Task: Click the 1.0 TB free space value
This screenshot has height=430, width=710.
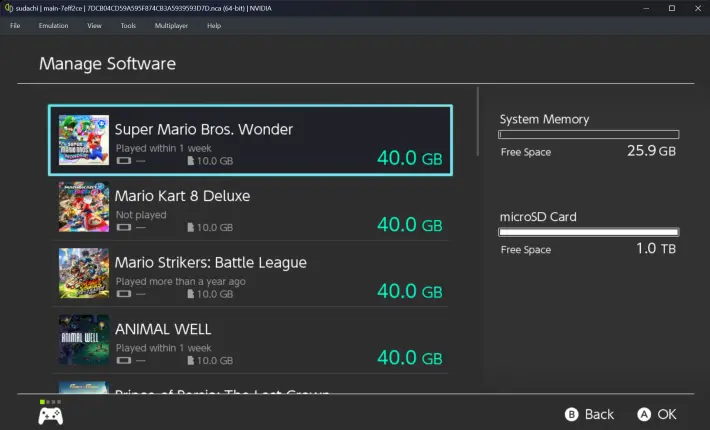Action: coord(656,248)
